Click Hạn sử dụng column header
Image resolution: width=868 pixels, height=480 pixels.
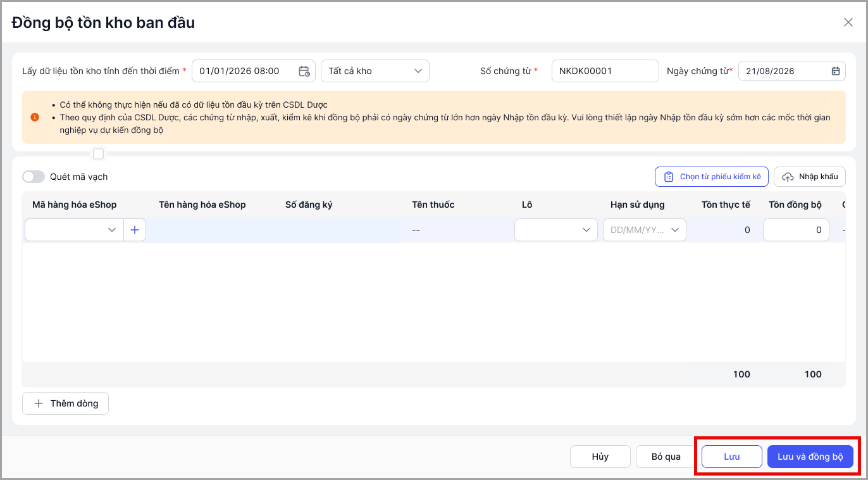(x=638, y=205)
